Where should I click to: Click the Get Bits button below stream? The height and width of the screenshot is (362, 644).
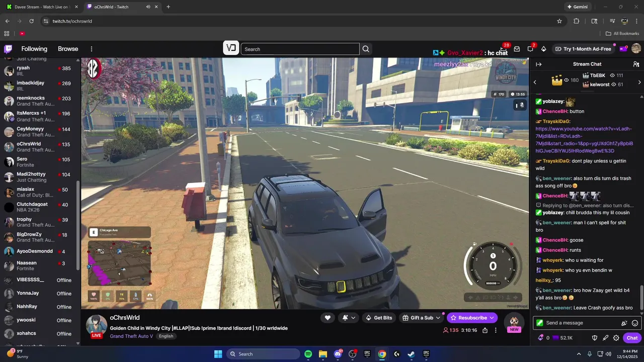(x=379, y=318)
